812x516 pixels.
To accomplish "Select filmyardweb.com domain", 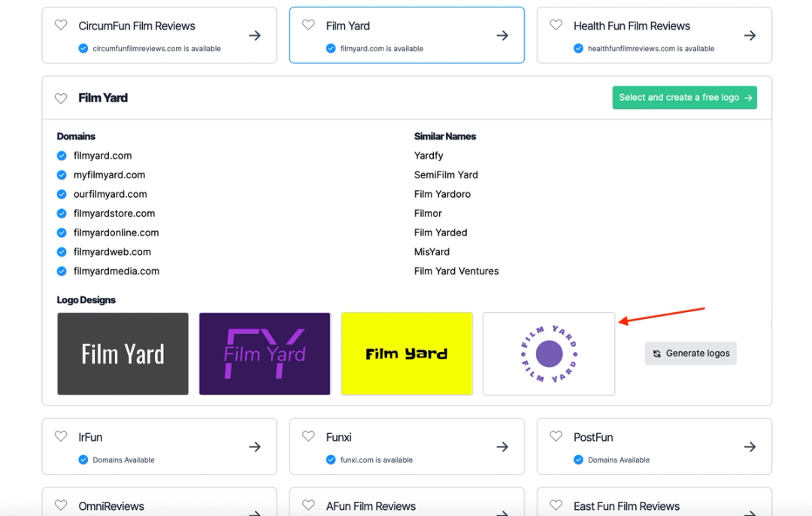I will tap(112, 252).
